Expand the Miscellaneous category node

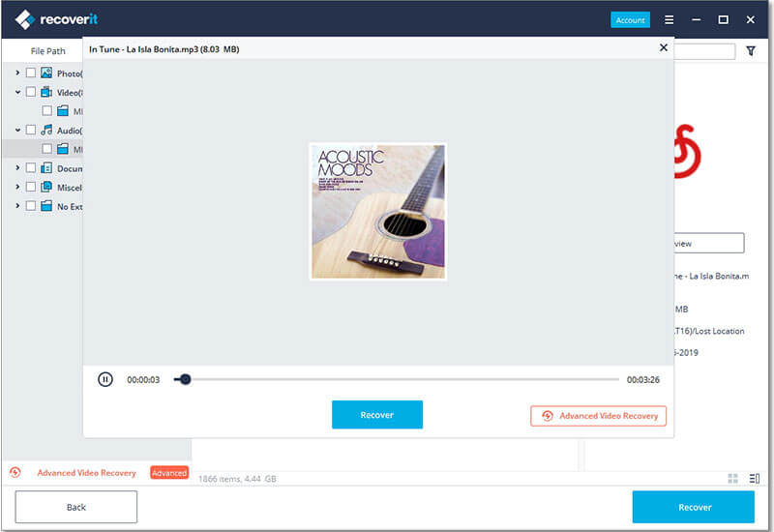point(17,187)
